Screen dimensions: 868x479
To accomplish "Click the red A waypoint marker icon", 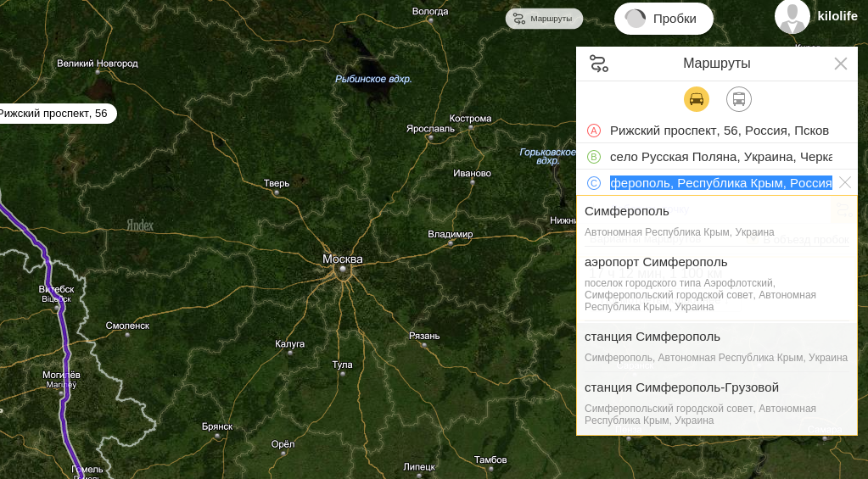I will click(x=593, y=131).
